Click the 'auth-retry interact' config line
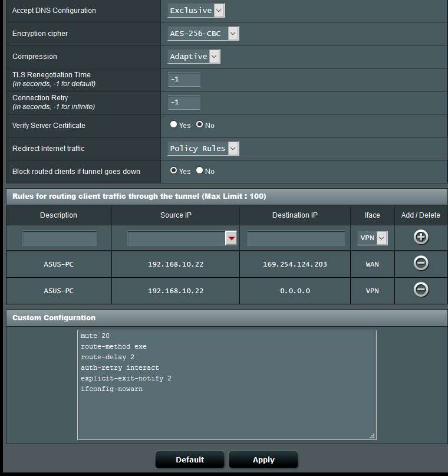Viewport: 448px width, 476px height. [120, 367]
